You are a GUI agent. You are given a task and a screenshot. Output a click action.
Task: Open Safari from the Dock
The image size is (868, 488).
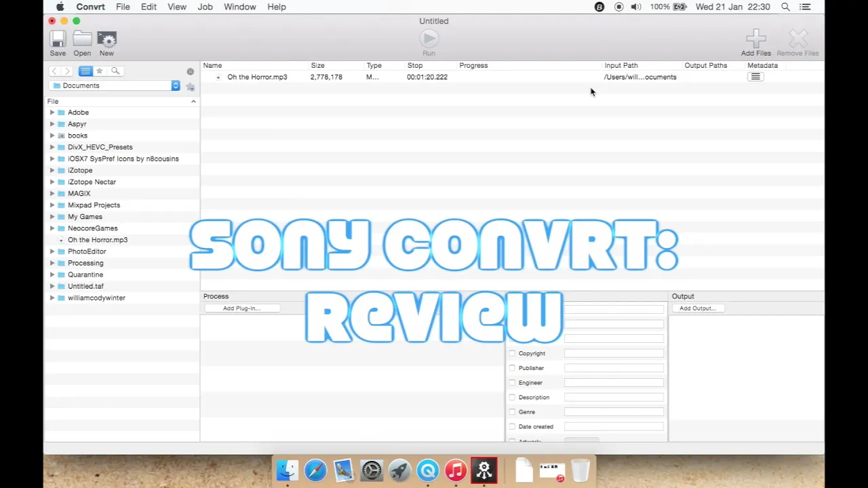(x=315, y=470)
